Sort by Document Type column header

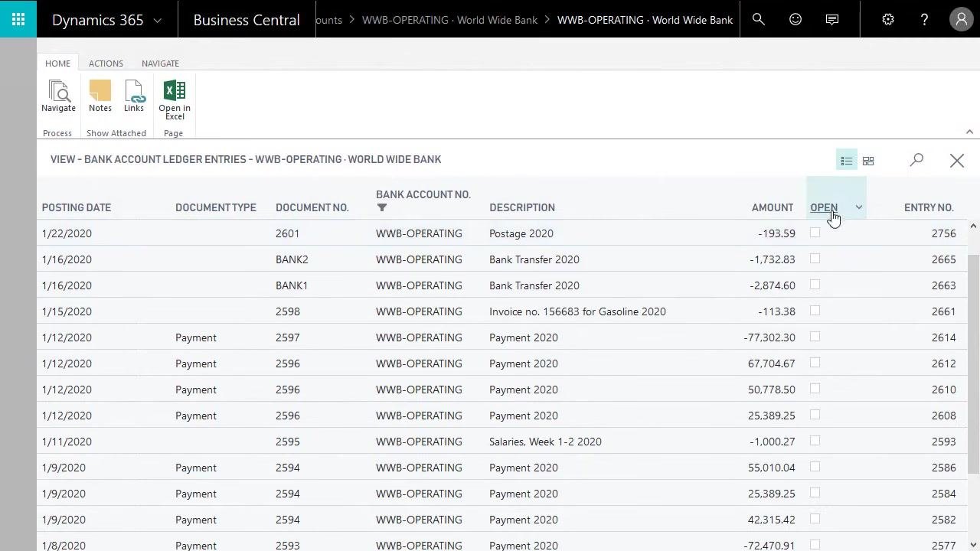pos(216,207)
